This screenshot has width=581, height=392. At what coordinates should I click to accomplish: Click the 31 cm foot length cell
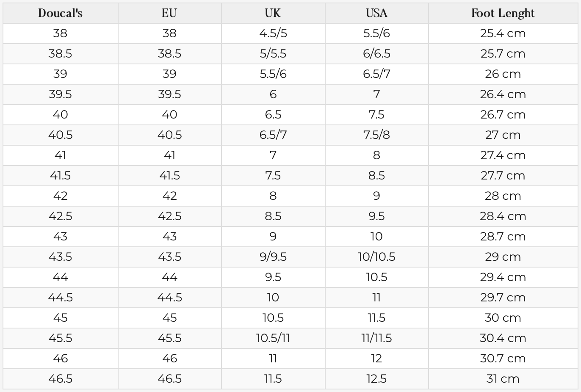pyautogui.click(x=503, y=379)
